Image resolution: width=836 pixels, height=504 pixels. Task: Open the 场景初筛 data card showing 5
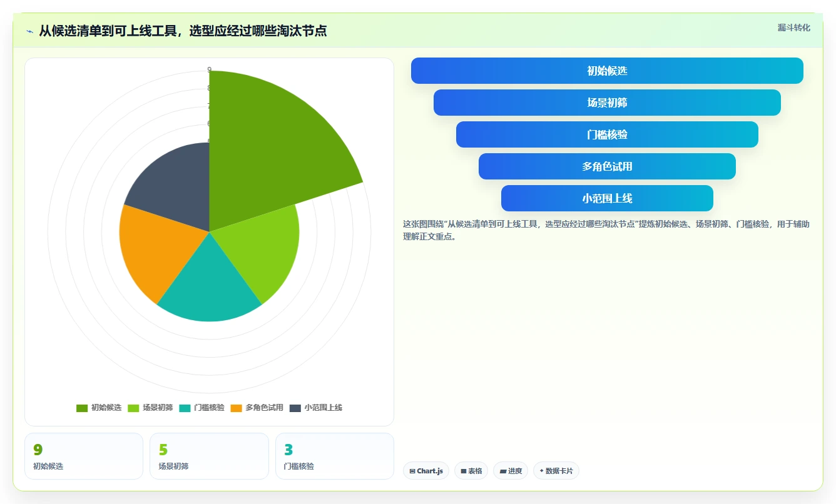coord(209,456)
